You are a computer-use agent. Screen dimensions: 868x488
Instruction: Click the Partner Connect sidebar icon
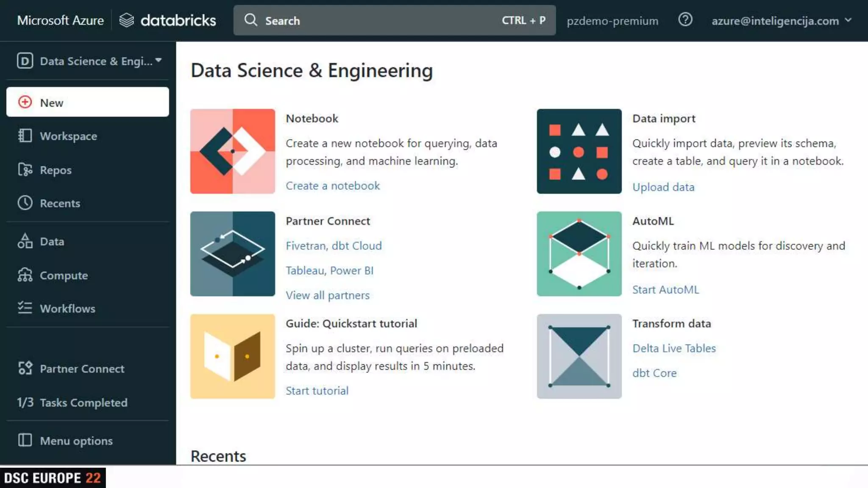pyautogui.click(x=25, y=368)
